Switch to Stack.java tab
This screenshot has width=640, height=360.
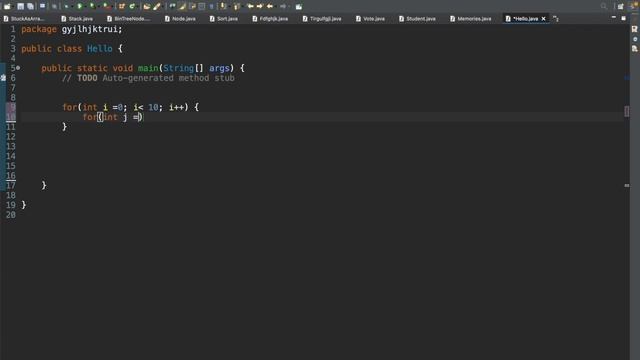77,19
